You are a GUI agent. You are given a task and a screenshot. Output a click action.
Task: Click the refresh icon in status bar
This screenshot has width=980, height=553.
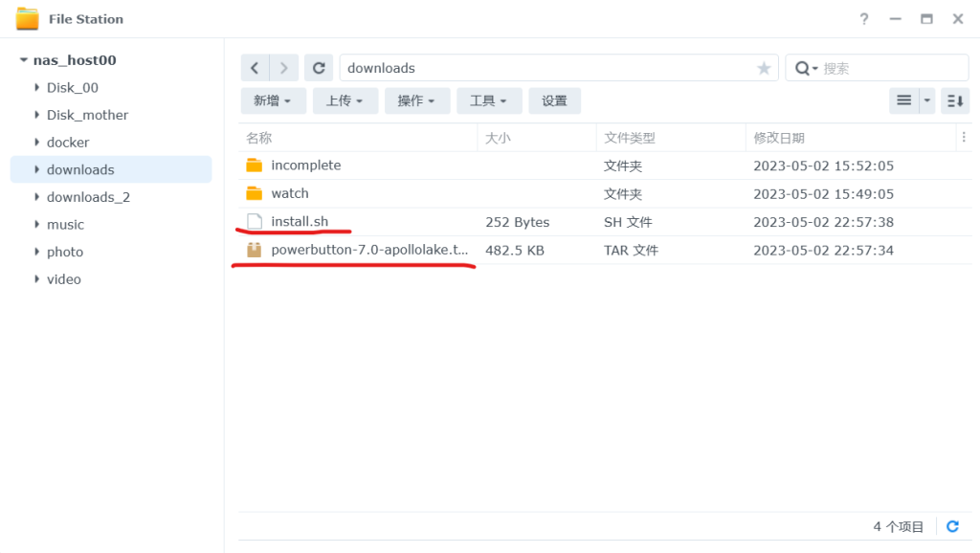pos(952,526)
